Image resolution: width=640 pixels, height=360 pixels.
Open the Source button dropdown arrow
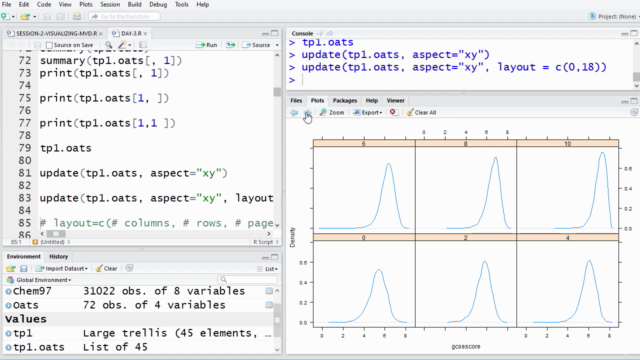pyautogui.click(x=277, y=45)
